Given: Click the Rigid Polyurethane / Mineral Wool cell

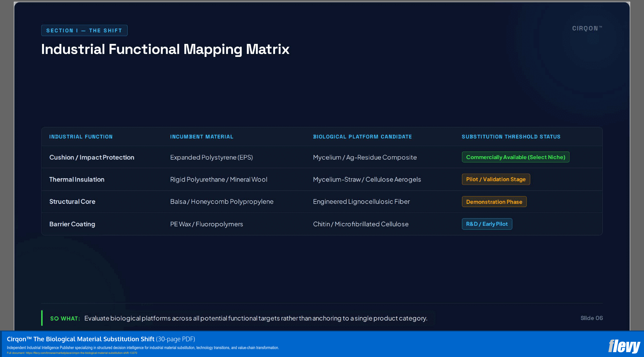Looking at the screenshot, I should click(x=219, y=179).
